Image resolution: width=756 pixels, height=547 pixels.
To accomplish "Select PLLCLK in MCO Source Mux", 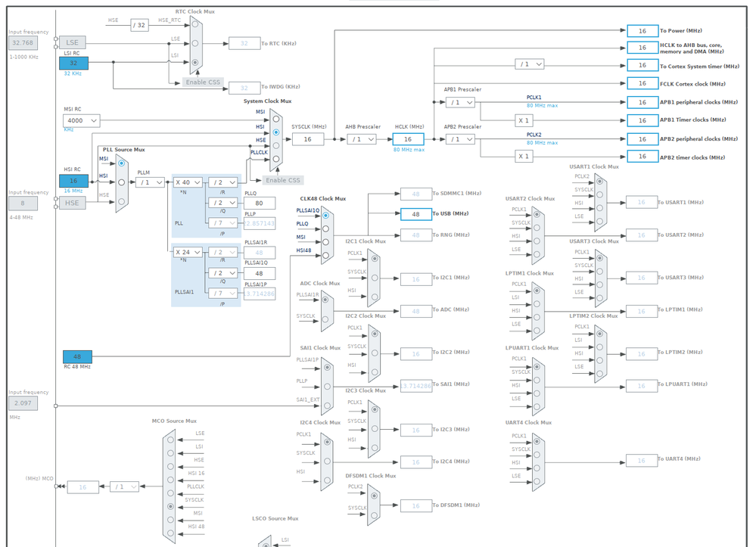I will (170, 493).
